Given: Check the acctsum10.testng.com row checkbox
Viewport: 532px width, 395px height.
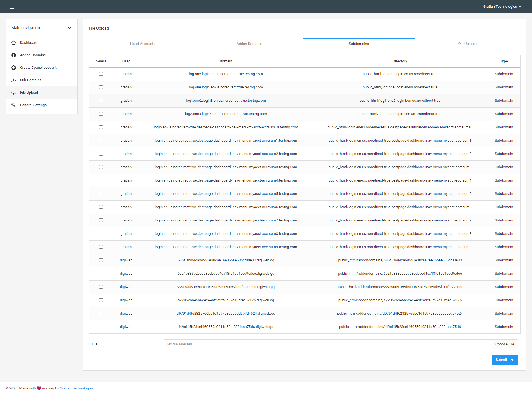Looking at the screenshot, I should coord(101,127).
